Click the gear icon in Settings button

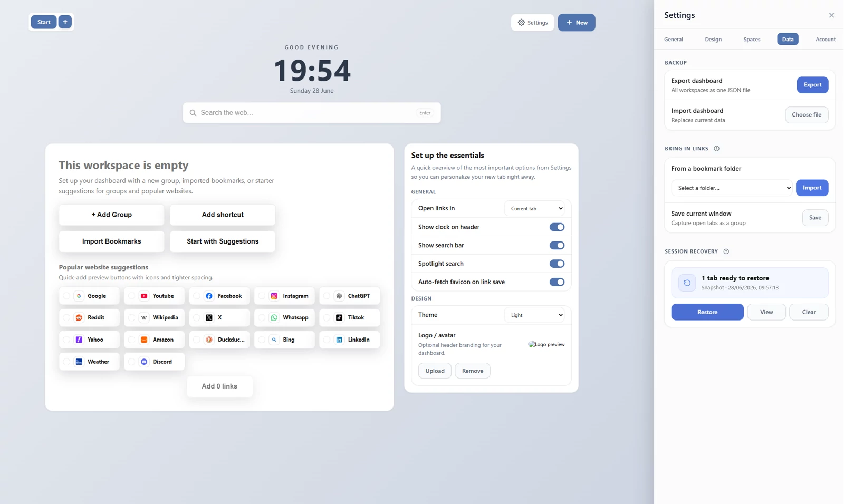click(521, 22)
